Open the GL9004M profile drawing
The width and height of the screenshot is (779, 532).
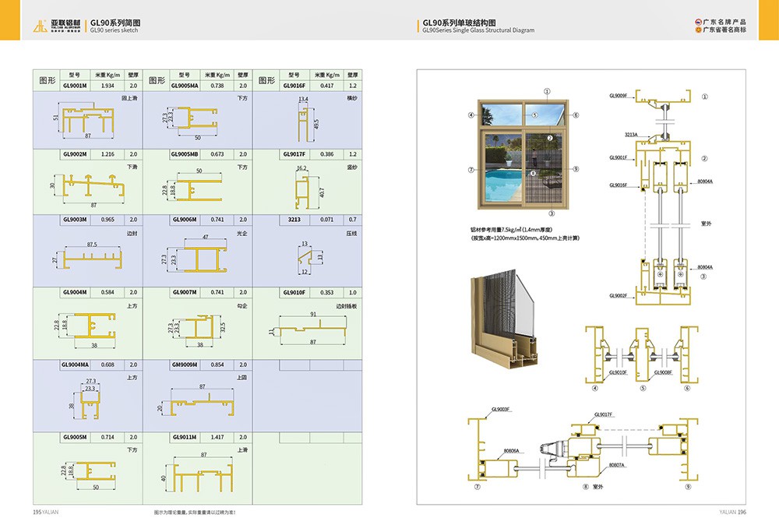pyautogui.click(x=86, y=329)
